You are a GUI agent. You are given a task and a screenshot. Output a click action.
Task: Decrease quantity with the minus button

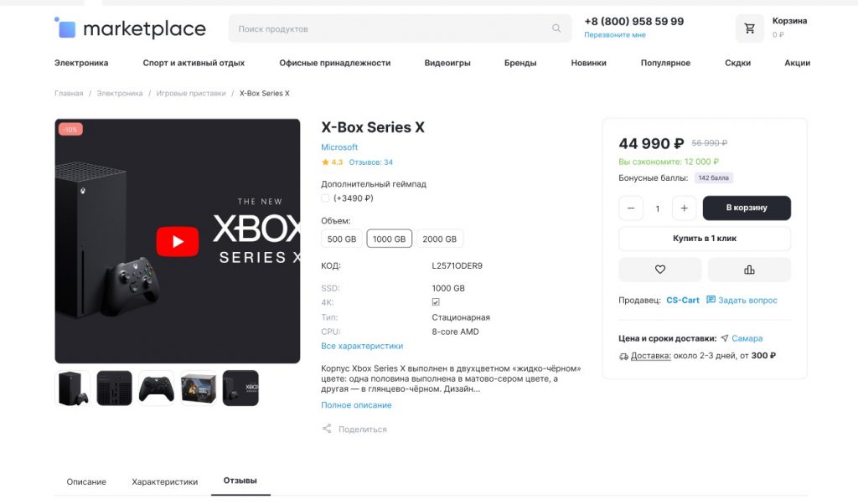pyautogui.click(x=631, y=208)
